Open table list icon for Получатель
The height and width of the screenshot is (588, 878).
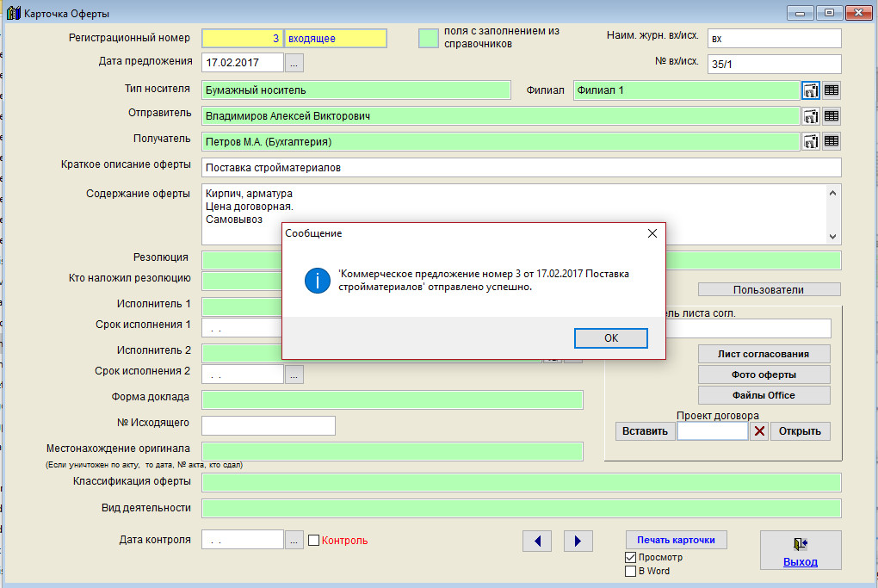832,141
